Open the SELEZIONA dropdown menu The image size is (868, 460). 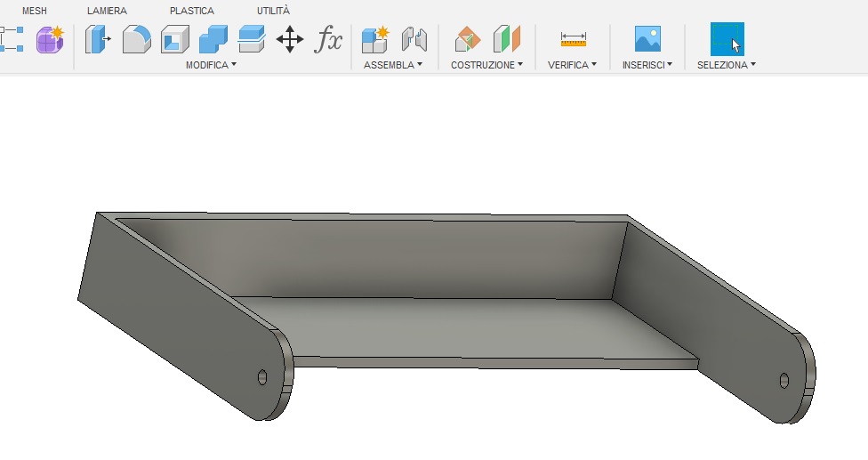[x=727, y=65]
